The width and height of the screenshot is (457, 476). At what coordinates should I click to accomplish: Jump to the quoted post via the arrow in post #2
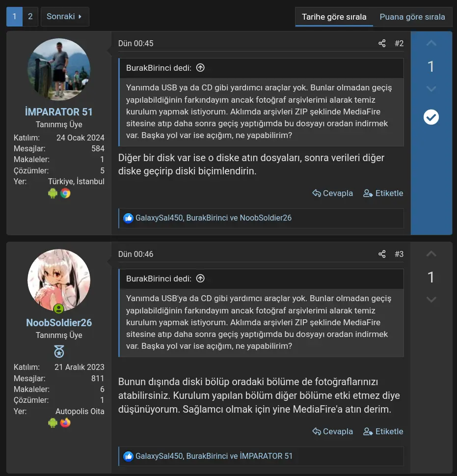coord(200,68)
